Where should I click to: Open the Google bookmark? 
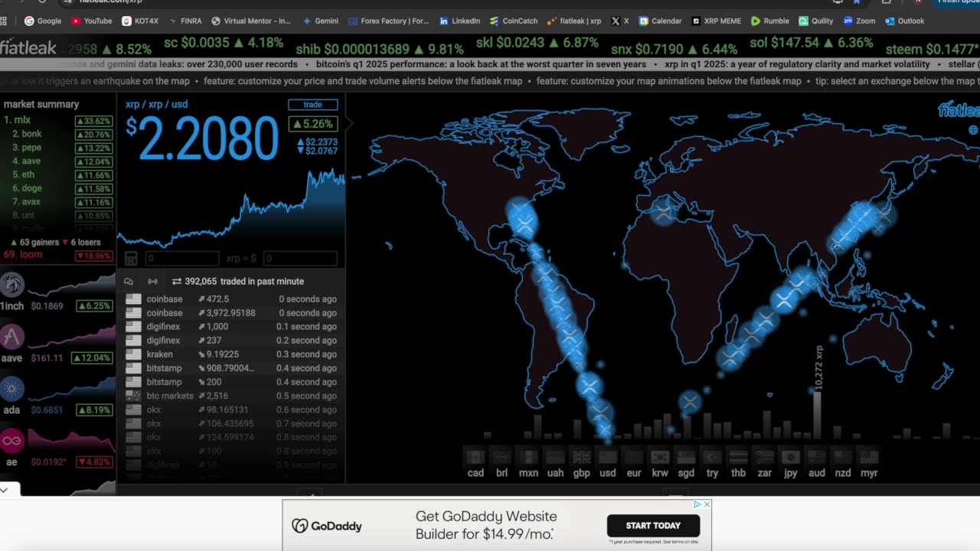[43, 21]
